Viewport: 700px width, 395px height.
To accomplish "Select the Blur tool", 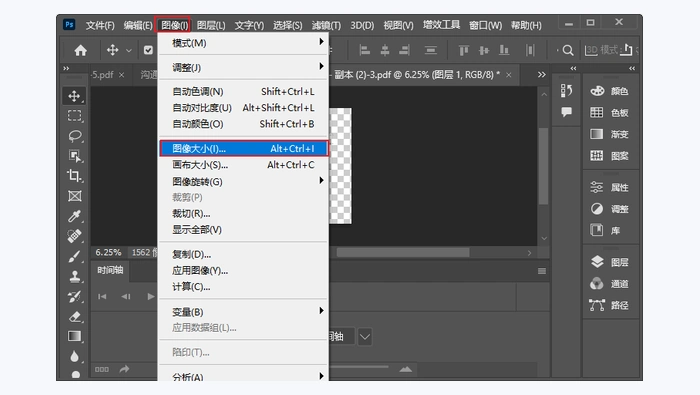I will (75, 356).
